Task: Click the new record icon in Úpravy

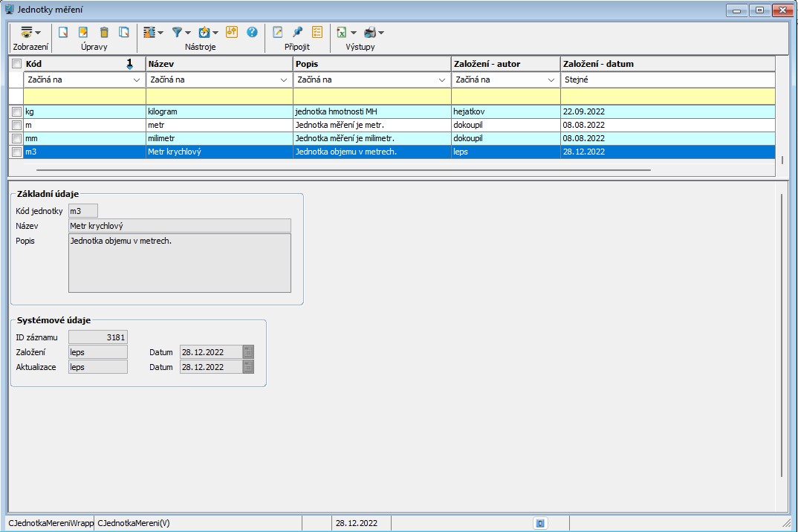Action: (63, 32)
